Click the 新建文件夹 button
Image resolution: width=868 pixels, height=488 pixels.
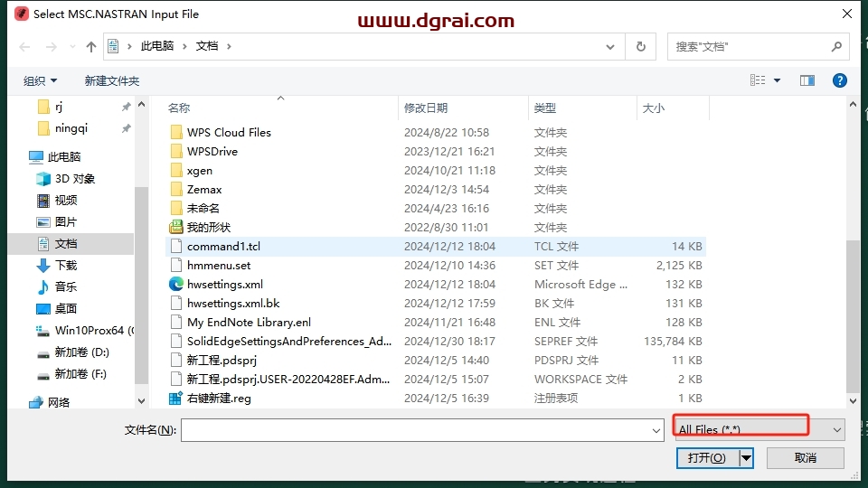pyautogui.click(x=112, y=80)
